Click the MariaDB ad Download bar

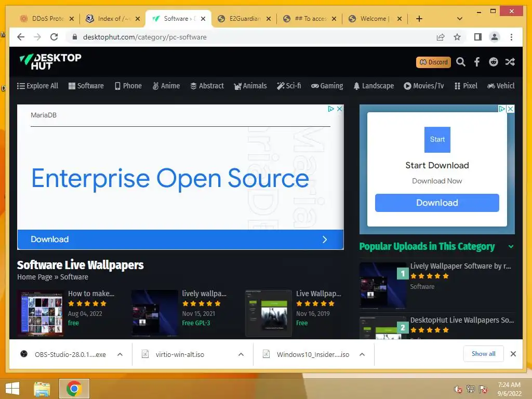(180, 240)
